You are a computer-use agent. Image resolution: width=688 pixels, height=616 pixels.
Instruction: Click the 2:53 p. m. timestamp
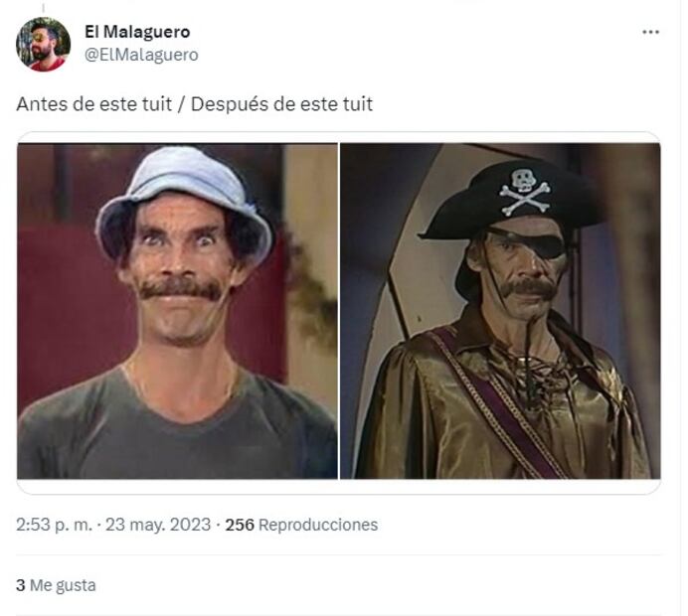tap(54, 525)
